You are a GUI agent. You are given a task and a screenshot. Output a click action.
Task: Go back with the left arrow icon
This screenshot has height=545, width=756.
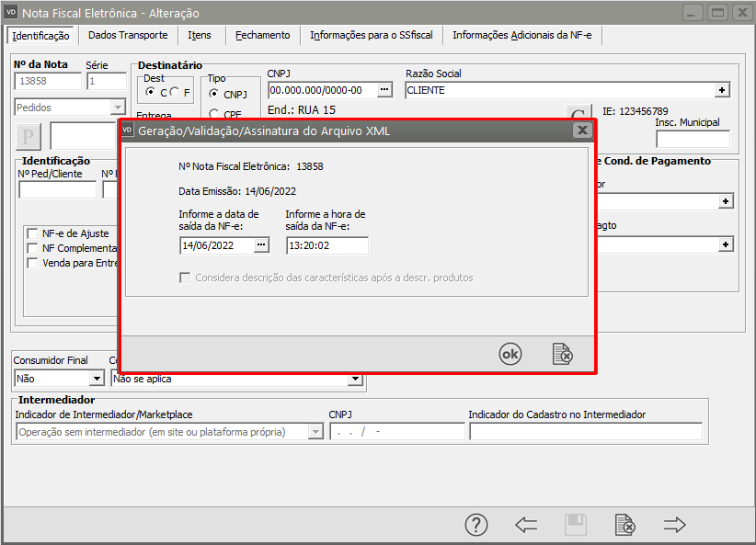point(526,525)
